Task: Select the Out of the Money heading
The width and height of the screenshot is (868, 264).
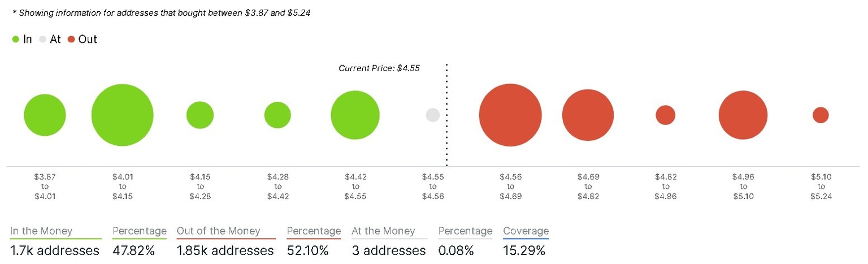Action: [218, 231]
